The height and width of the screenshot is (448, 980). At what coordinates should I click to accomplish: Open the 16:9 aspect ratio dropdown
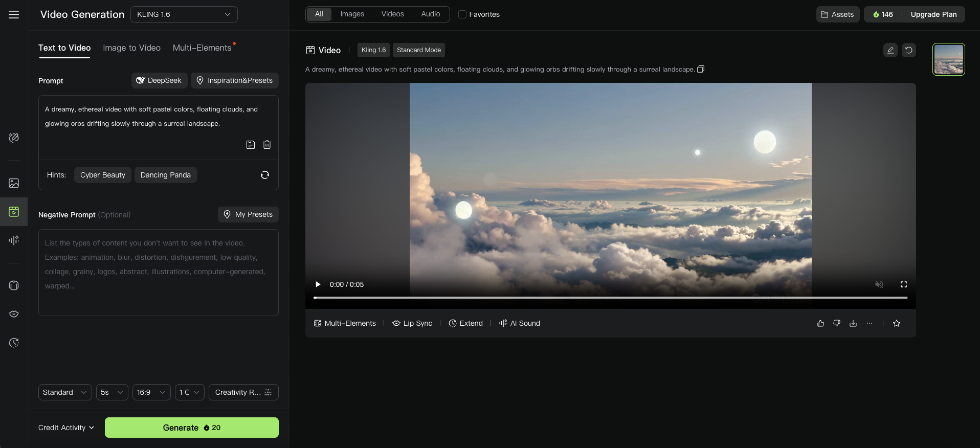coord(151,392)
